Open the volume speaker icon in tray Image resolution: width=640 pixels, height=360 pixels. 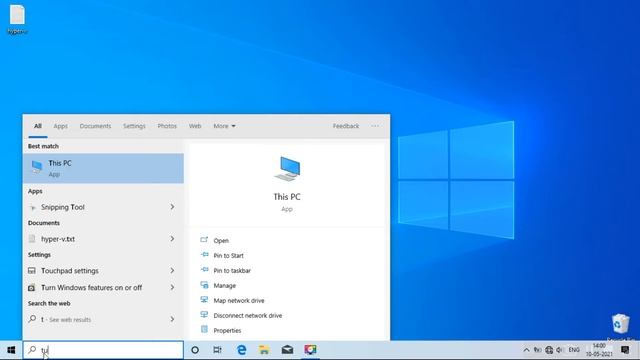click(560, 350)
